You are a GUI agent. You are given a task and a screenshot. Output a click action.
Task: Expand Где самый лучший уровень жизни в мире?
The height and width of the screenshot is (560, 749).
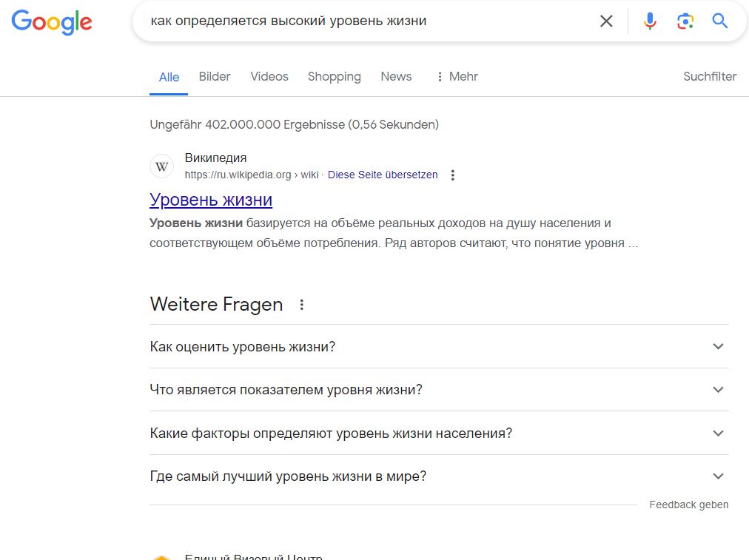(439, 476)
